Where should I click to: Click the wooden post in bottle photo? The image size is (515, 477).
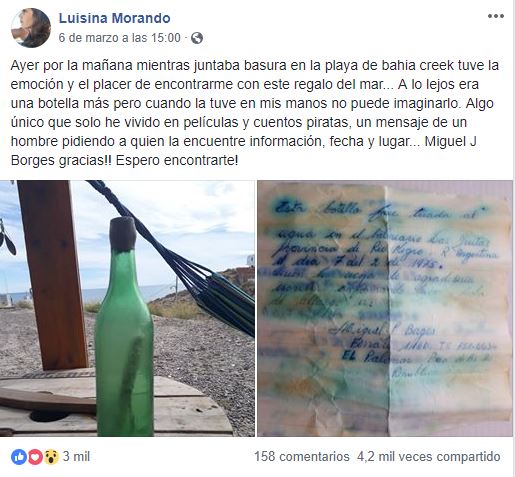[x=52, y=275]
